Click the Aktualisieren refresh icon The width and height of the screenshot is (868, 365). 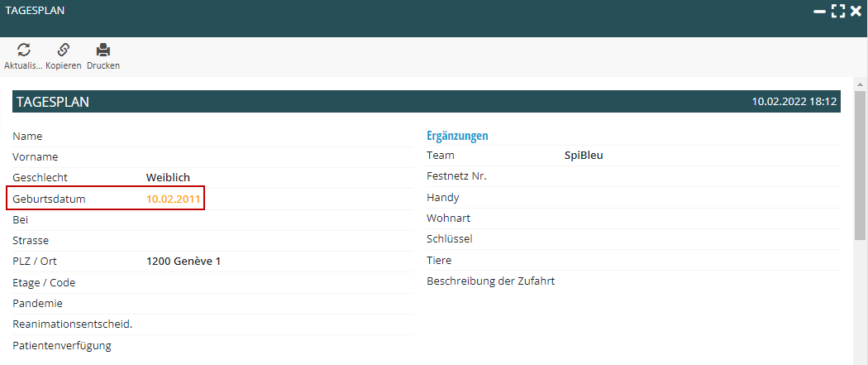(x=24, y=50)
